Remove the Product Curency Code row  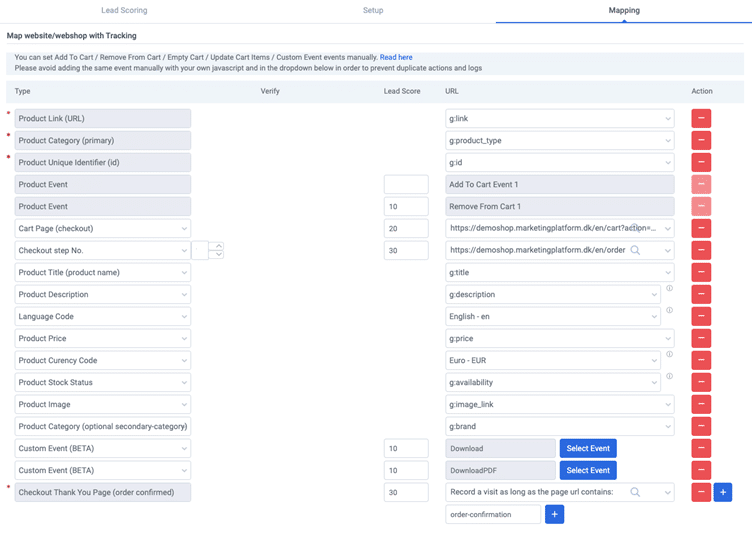point(701,360)
